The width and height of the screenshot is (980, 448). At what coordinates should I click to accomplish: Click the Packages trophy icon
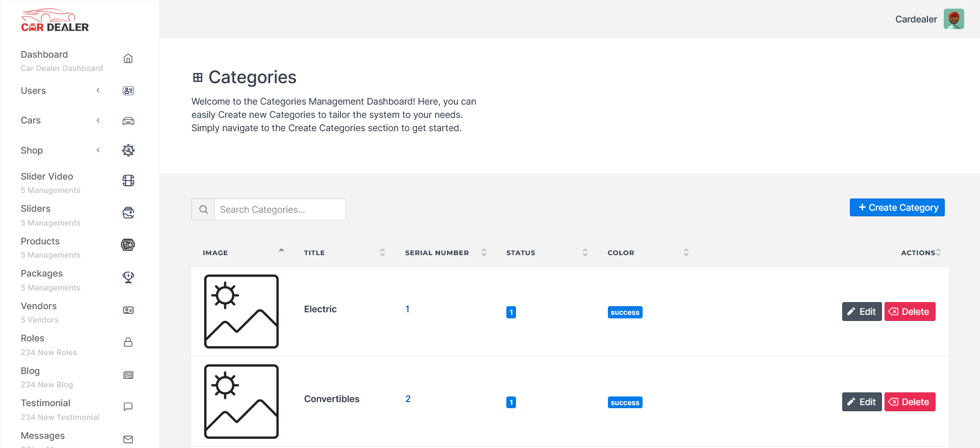[128, 277]
